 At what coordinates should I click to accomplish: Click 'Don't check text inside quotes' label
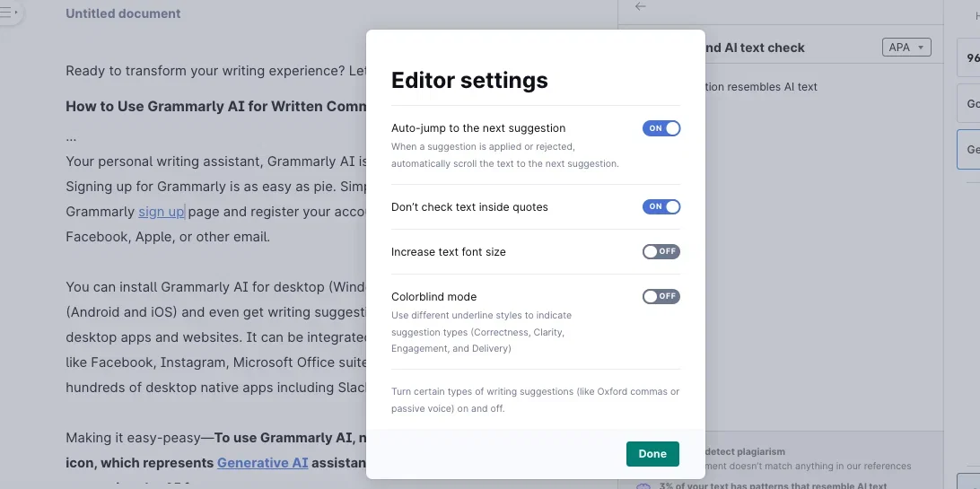[469, 206]
